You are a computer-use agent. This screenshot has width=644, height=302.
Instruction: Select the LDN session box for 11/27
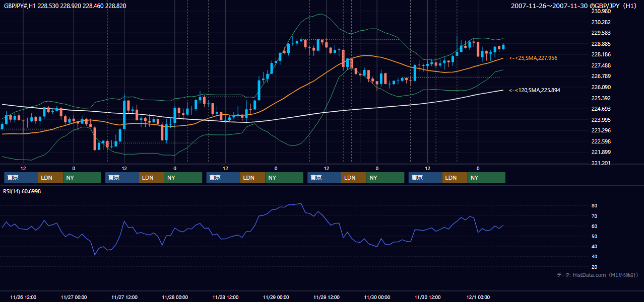(x=151, y=178)
